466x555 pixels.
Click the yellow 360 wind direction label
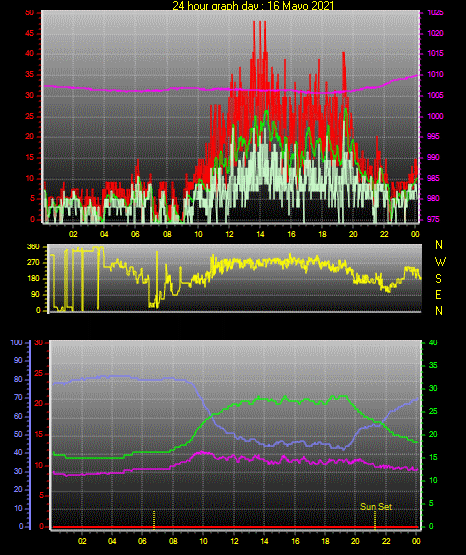coord(33,247)
